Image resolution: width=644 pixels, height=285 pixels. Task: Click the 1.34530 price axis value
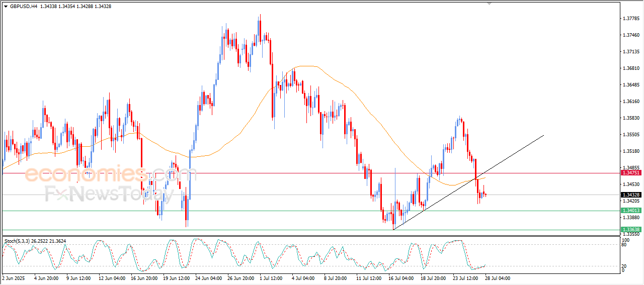tap(631, 184)
